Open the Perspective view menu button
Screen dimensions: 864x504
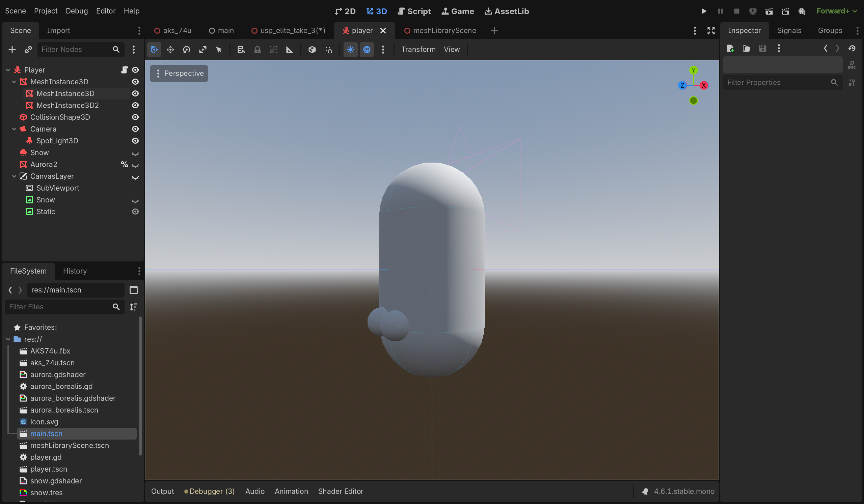point(179,73)
